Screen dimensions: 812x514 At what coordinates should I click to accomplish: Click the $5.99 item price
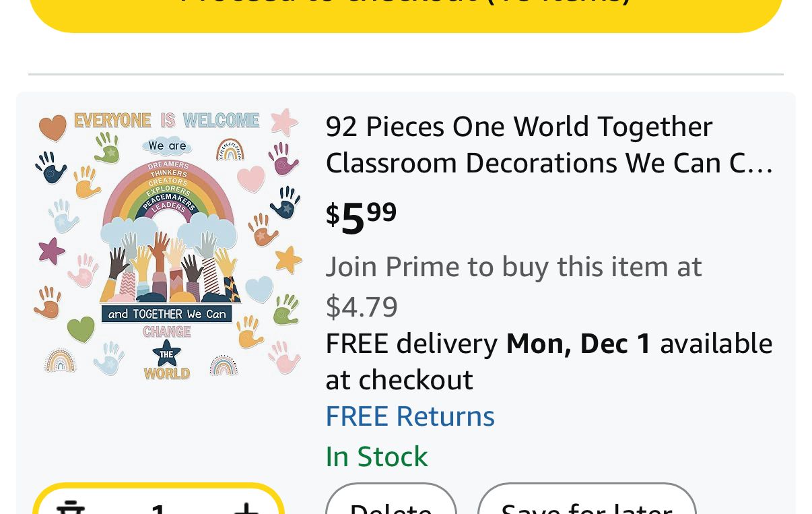pos(362,218)
